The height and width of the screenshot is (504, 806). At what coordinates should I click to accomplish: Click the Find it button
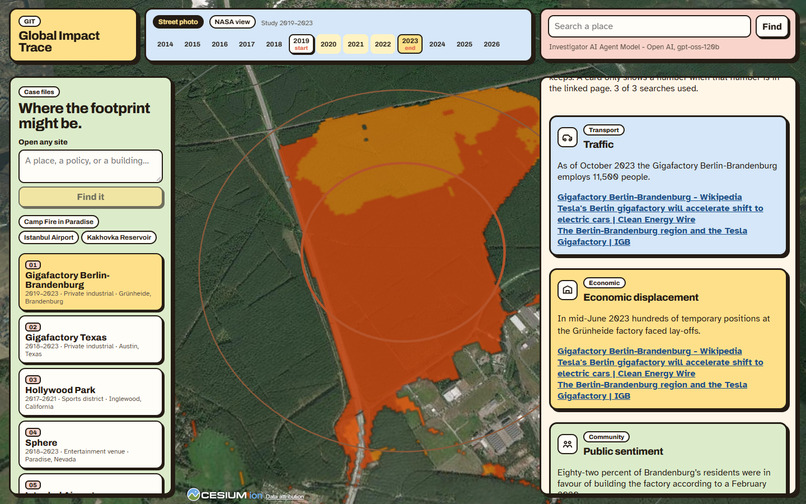click(91, 197)
